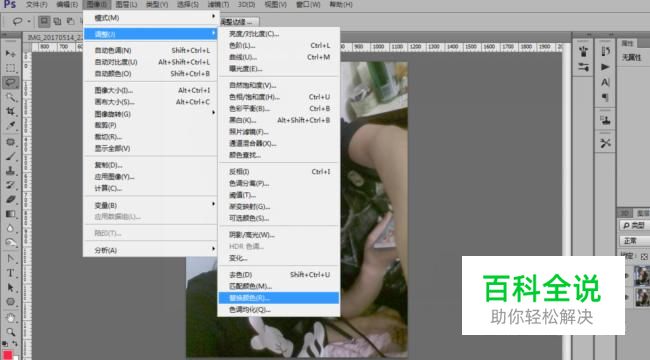The width and height of the screenshot is (650, 360).
Task: Choose 亮度/对比度(C)... menu entry
Action: (279, 34)
